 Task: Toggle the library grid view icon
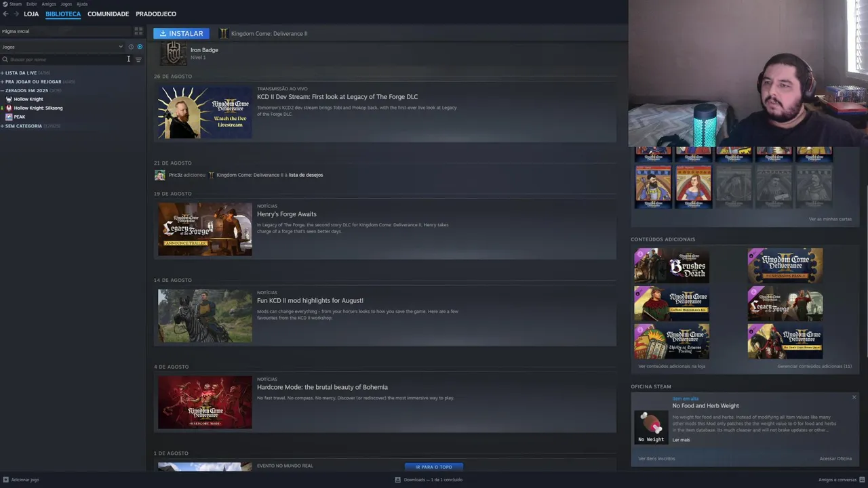[138, 31]
